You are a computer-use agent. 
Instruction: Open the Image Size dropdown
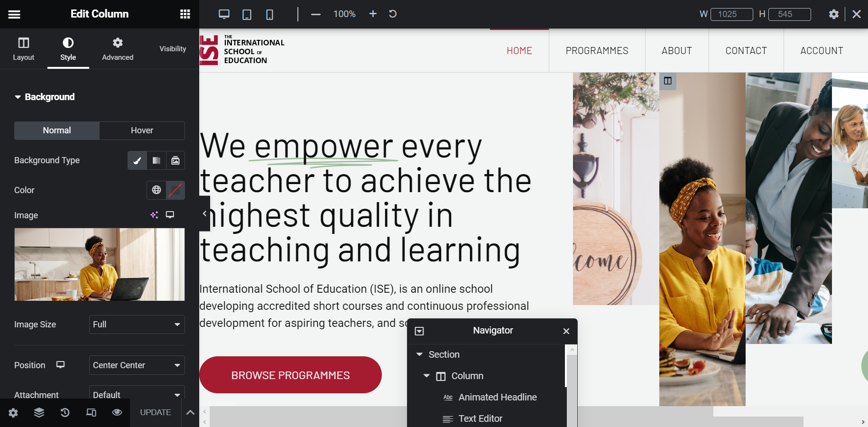(137, 325)
